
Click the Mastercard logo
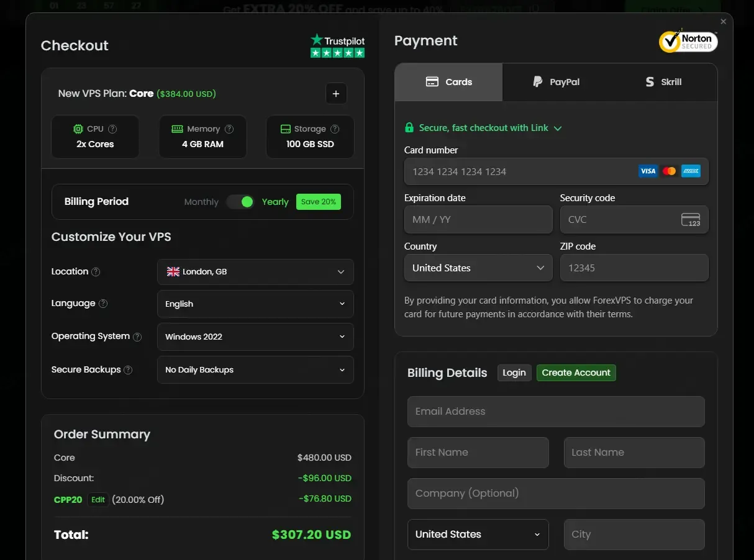pyautogui.click(x=669, y=171)
